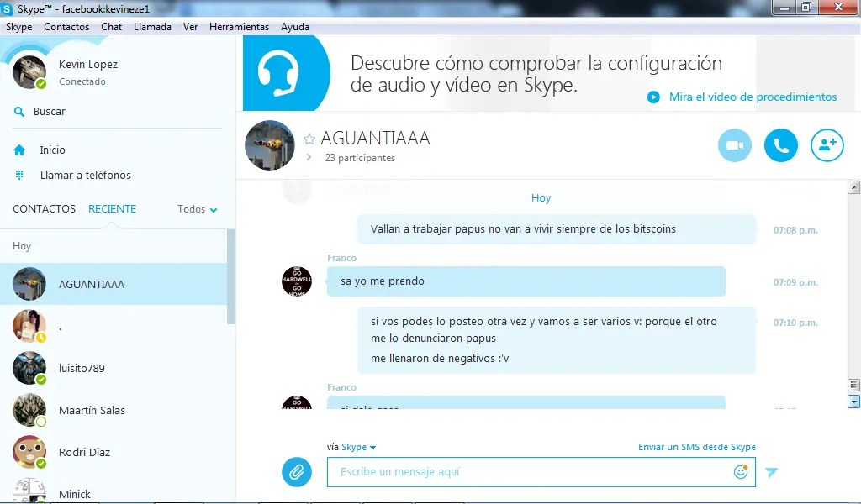Open conversation with luisito789

click(114, 368)
